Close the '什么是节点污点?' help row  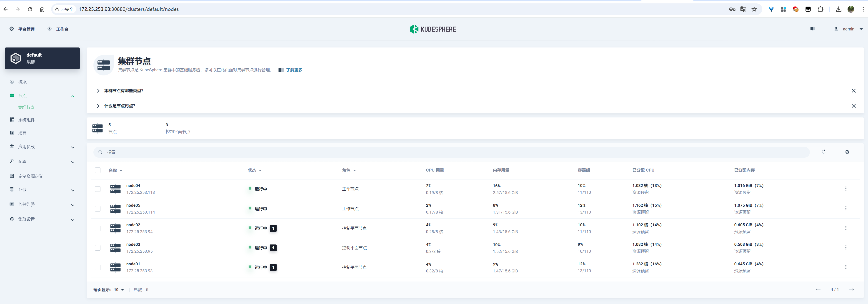click(853, 106)
